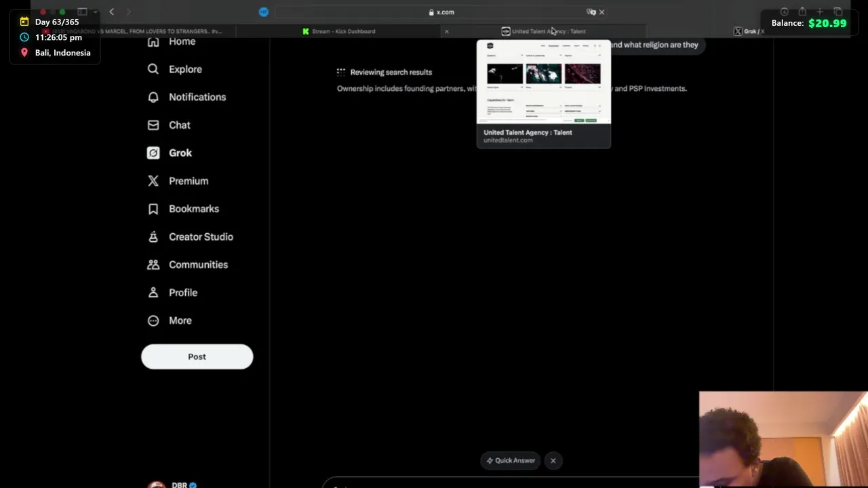Click the '$20.99' balance text
The height and width of the screenshot is (488, 868).
[827, 23]
